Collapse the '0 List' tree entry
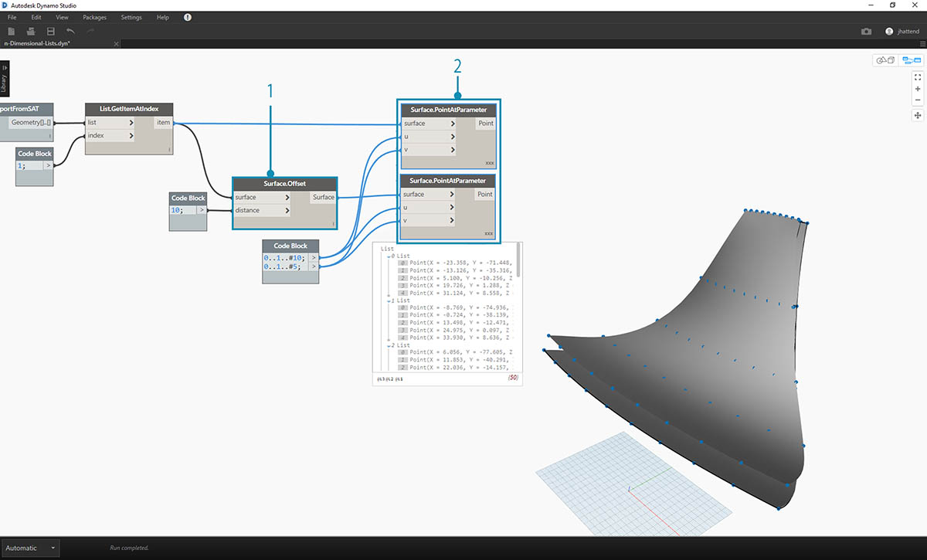 (x=389, y=256)
